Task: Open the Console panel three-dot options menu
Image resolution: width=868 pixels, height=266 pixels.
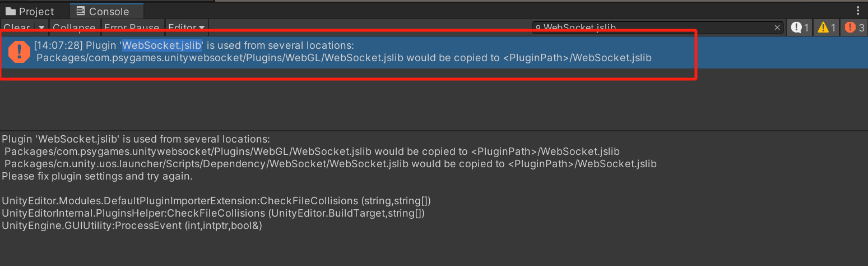Action: [858, 11]
